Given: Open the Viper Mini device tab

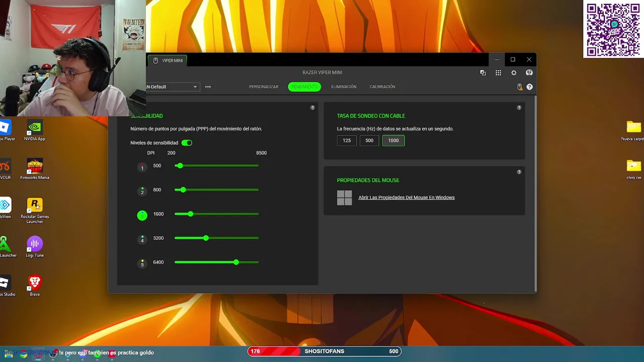Looking at the screenshot, I should click(169, 60).
